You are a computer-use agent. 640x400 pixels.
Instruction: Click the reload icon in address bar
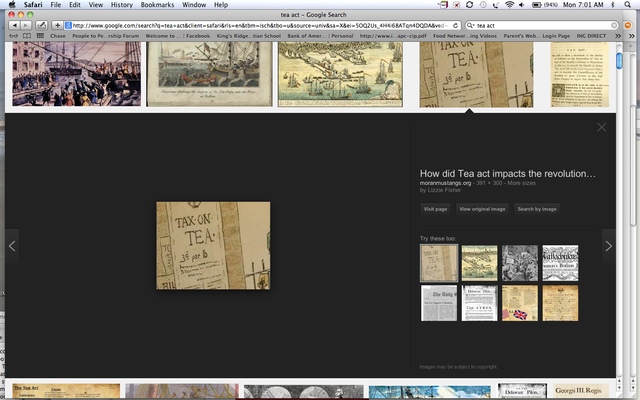pyautogui.click(x=456, y=25)
